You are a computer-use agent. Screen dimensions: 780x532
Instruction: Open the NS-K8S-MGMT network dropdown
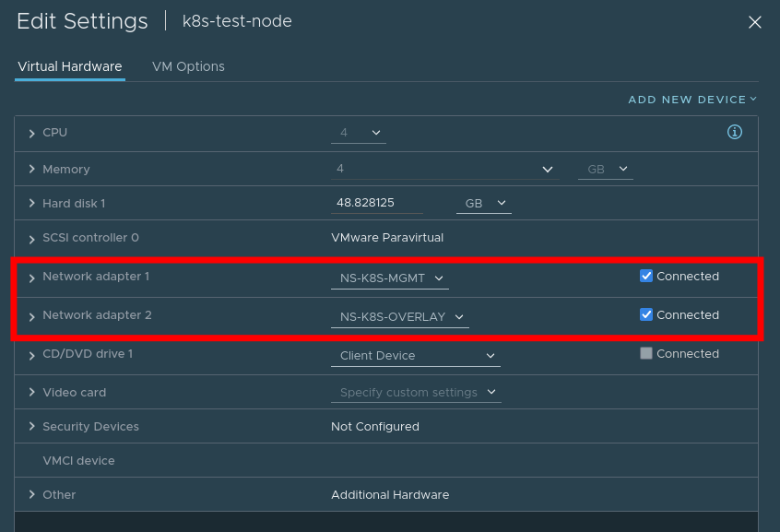tap(390, 278)
